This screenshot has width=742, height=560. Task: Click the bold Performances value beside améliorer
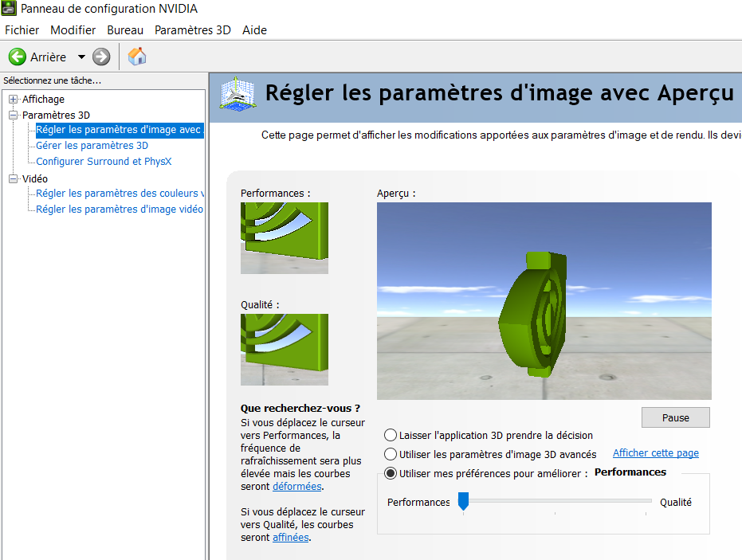(630, 472)
